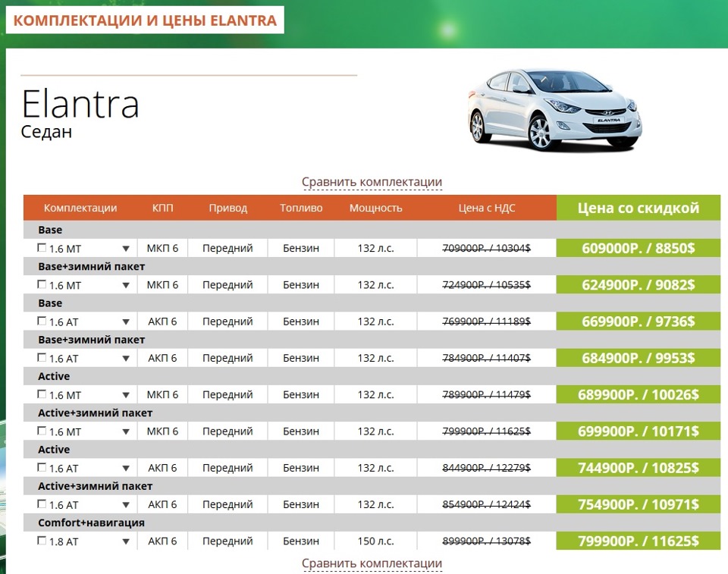
Task: Expand the arrow in the 624900Р. row
Action: [126, 286]
